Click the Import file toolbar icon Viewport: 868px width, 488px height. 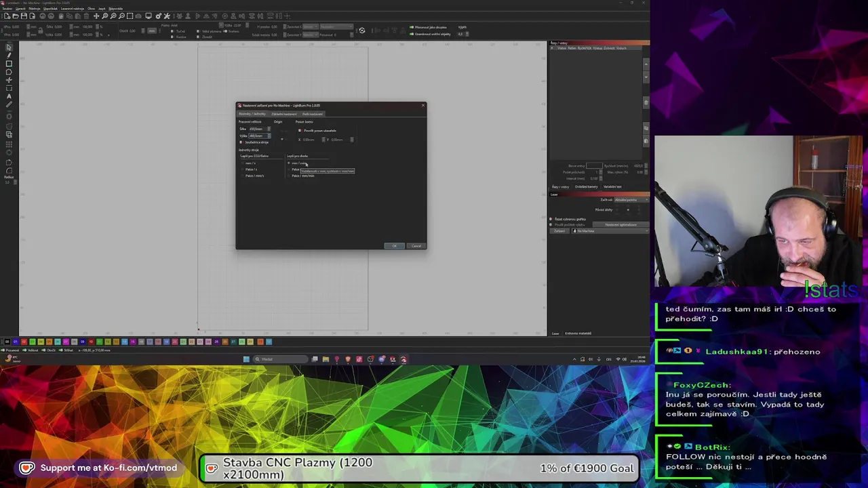(x=32, y=16)
